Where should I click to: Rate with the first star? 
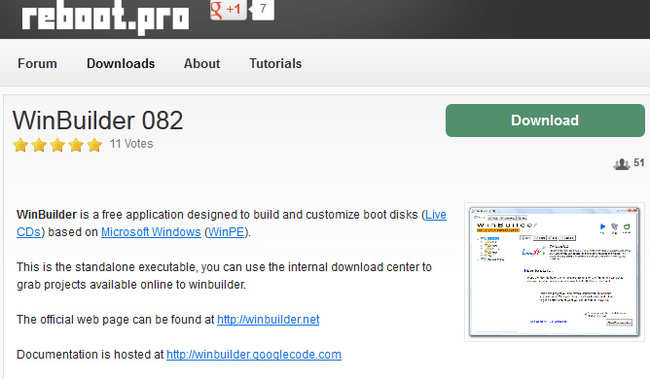pos(20,145)
